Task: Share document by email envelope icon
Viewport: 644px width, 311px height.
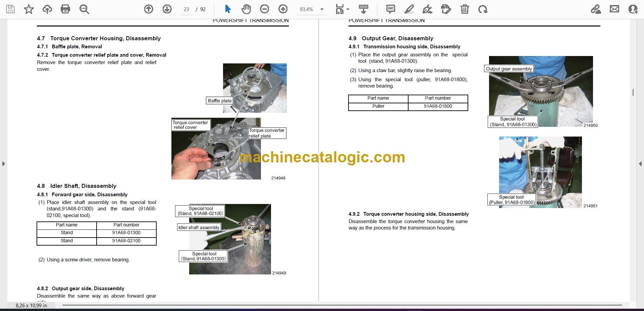Action: (x=614, y=9)
